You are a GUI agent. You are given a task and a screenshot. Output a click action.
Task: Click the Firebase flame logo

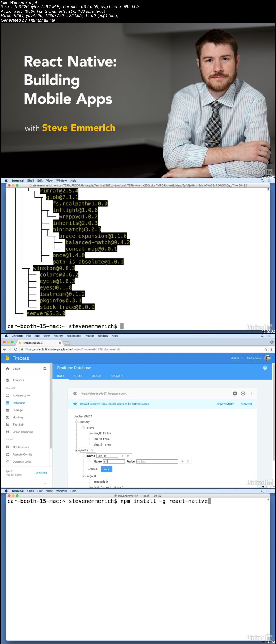[x=8, y=358]
